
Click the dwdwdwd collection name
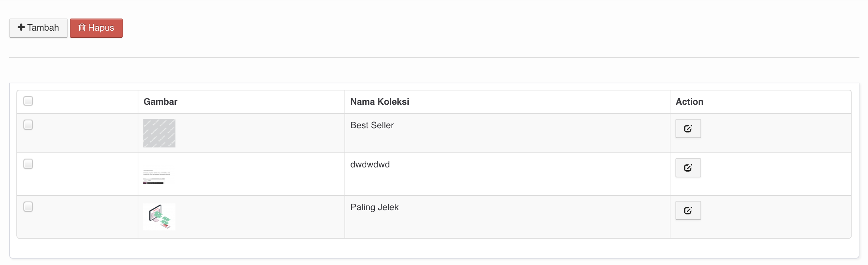pyautogui.click(x=370, y=165)
